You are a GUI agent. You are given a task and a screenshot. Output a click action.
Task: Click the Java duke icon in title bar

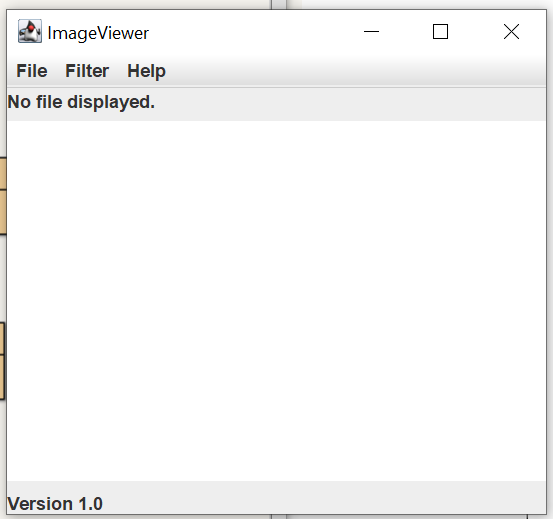(30, 31)
